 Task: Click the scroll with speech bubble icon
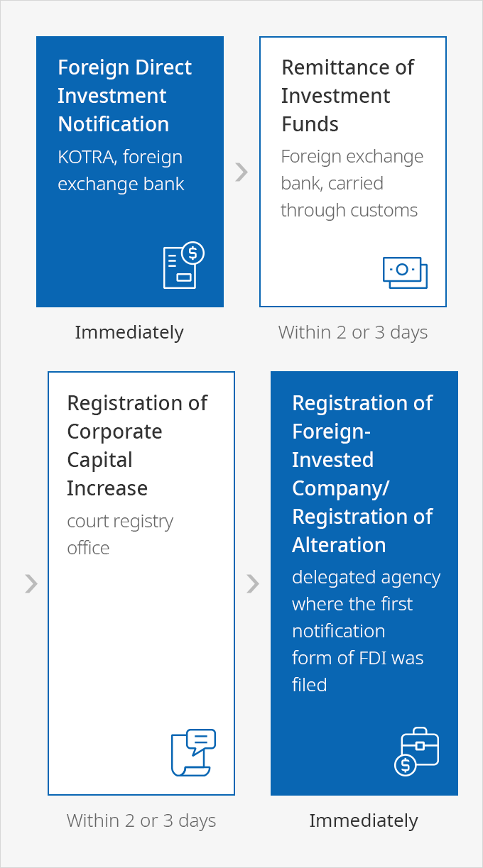[x=193, y=752]
